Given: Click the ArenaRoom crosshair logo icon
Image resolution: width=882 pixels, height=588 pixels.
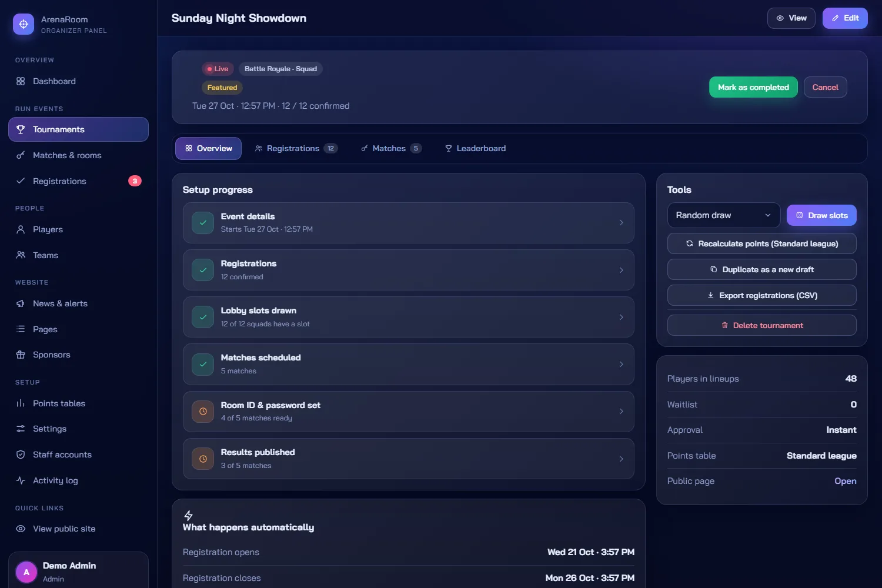Looking at the screenshot, I should tap(24, 24).
